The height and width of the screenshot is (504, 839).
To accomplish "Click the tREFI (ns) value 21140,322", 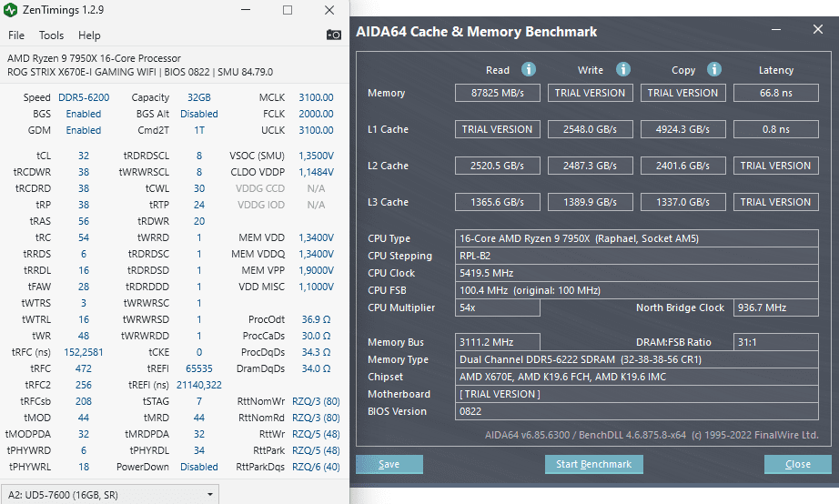I will coord(199,385).
